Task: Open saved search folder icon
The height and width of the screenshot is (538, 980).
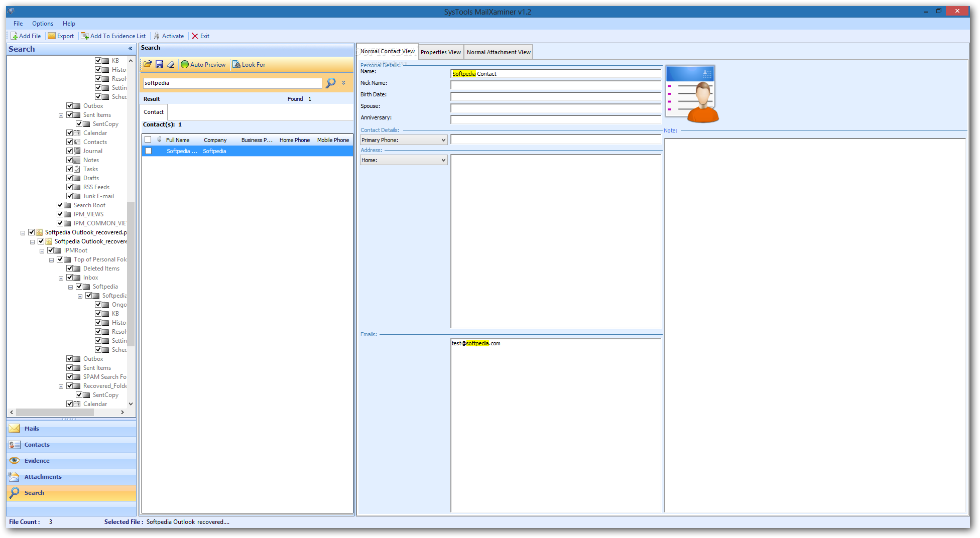Action: tap(148, 64)
